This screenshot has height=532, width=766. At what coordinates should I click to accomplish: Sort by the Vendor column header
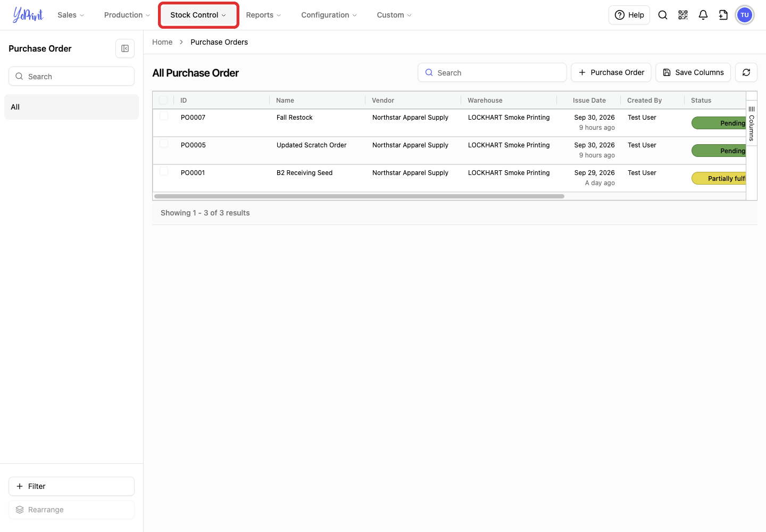(x=383, y=100)
